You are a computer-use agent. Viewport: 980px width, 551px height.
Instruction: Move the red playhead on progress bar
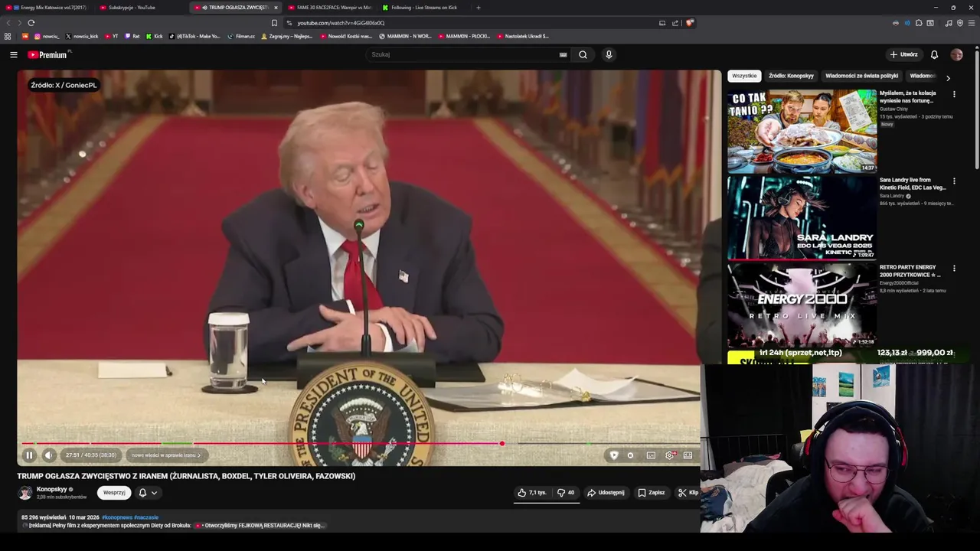click(x=501, y=443)
